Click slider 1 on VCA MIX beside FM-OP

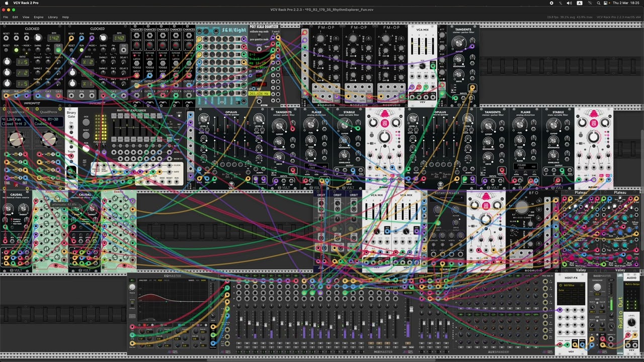413,46
